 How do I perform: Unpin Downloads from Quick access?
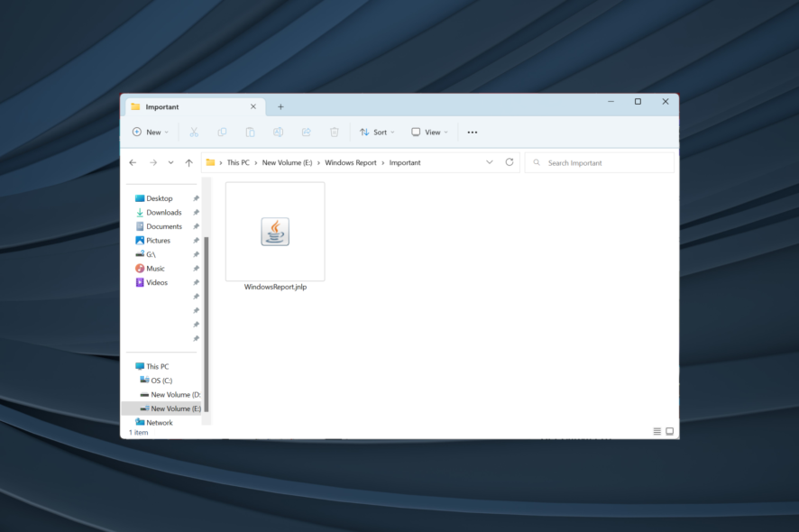(x=196, y=212)
